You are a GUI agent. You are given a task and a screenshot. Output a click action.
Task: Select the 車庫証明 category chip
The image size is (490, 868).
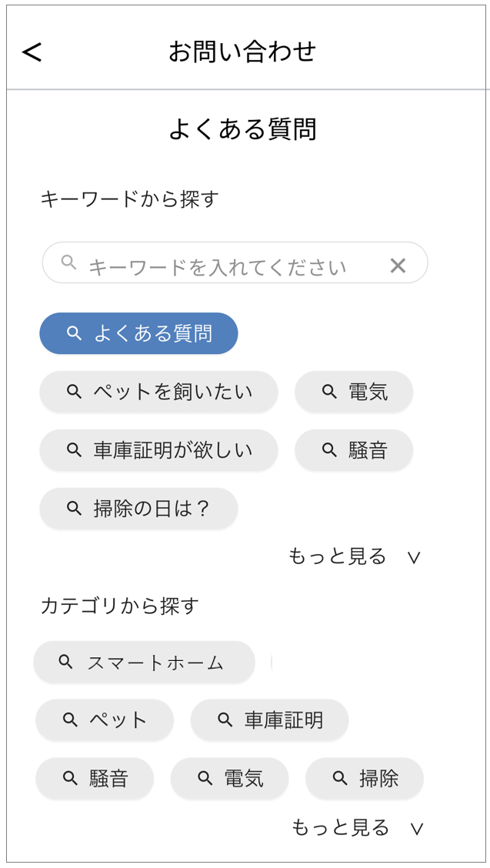(x=269, y=720)
